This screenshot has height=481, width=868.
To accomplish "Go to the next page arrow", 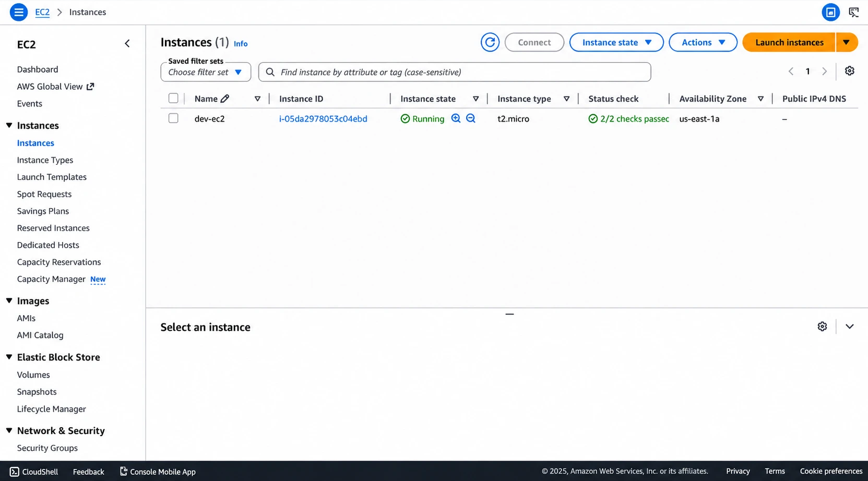I will point(825,71).
